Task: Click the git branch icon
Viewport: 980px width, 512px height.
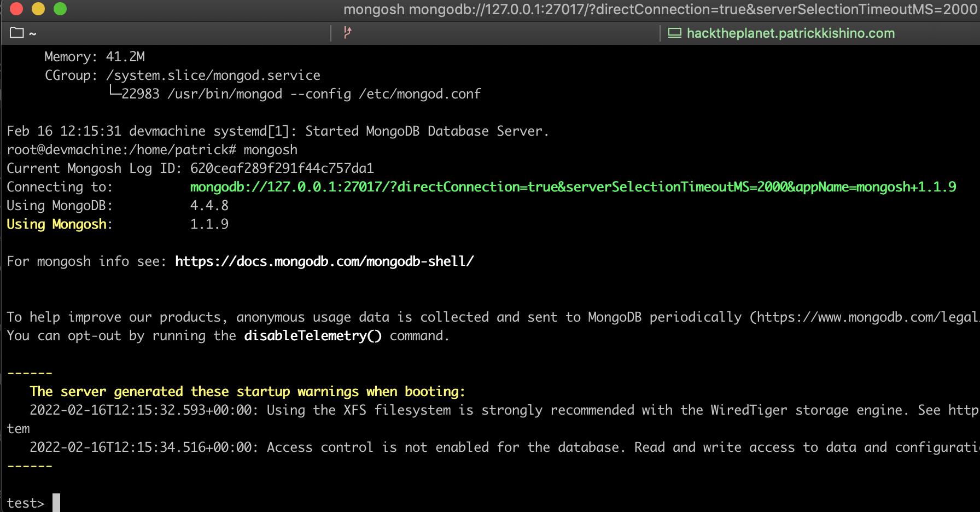Action: click(x=347, y=33)
